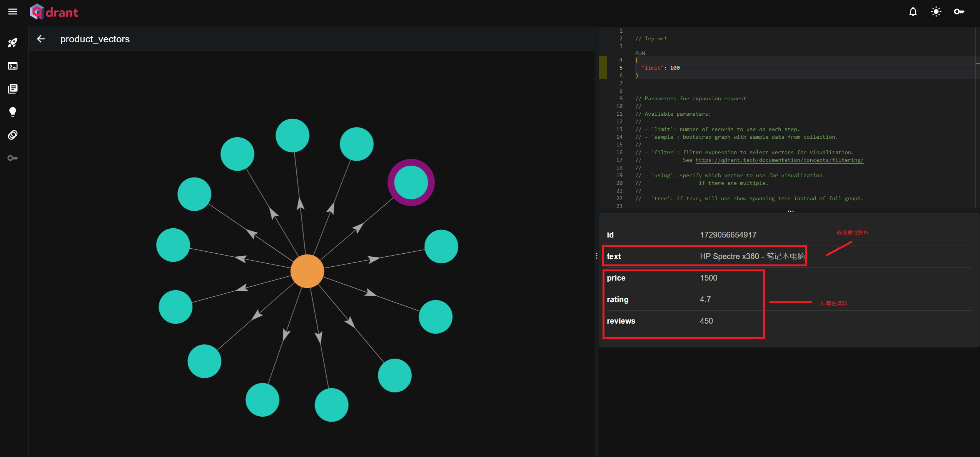Open the lightbulb Tutorial icon
980x457 pixels.
pos(13,112)
